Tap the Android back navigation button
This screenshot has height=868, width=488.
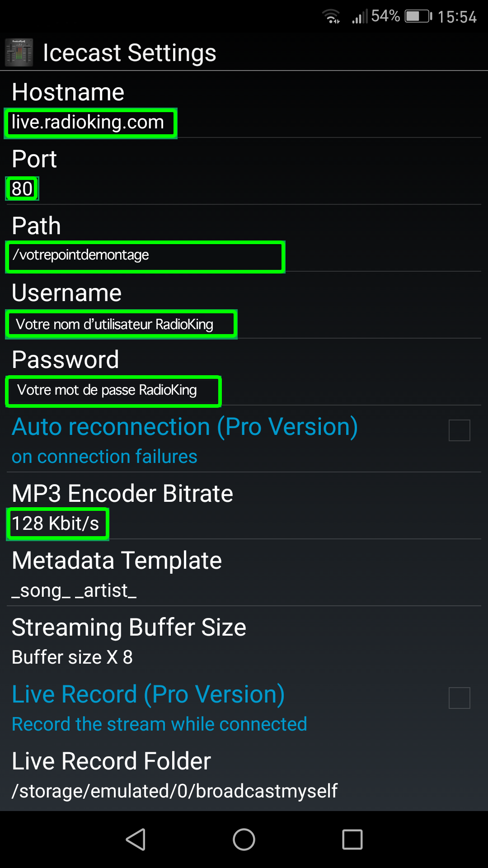tap(136, 840)
